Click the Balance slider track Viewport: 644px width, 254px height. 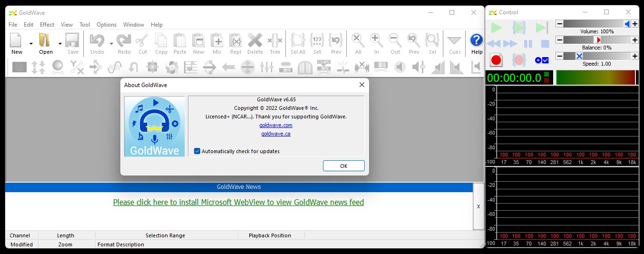point(597,40)
